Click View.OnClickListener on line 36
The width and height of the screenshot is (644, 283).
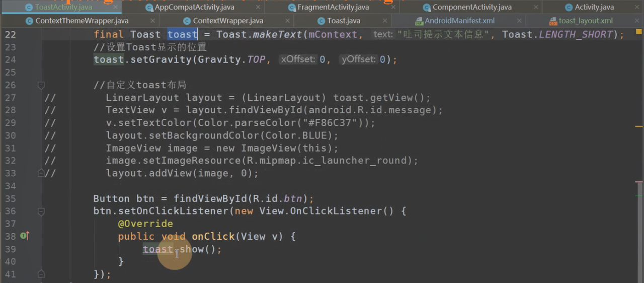[320, 211]
